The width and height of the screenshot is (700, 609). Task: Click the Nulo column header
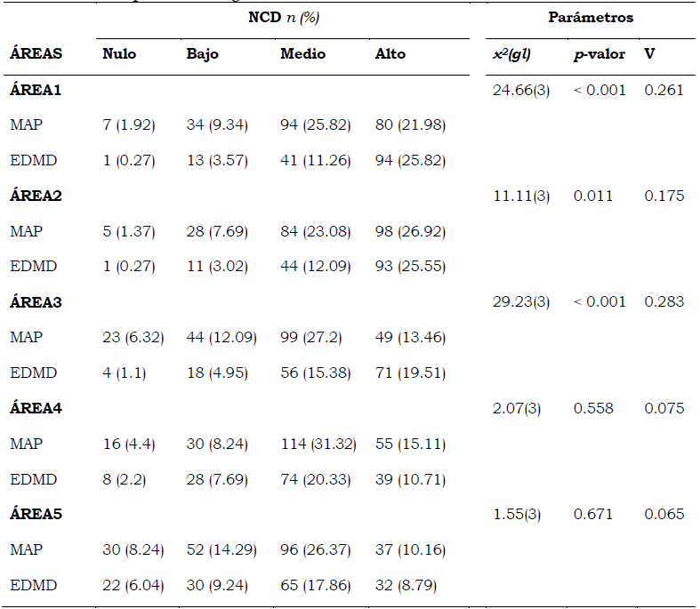[x=119, y=54]
